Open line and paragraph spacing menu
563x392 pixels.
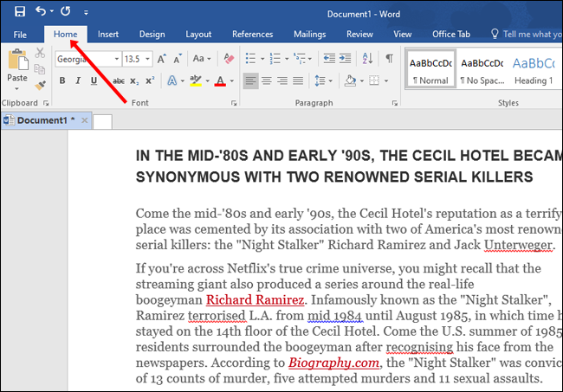pos(323,80)
